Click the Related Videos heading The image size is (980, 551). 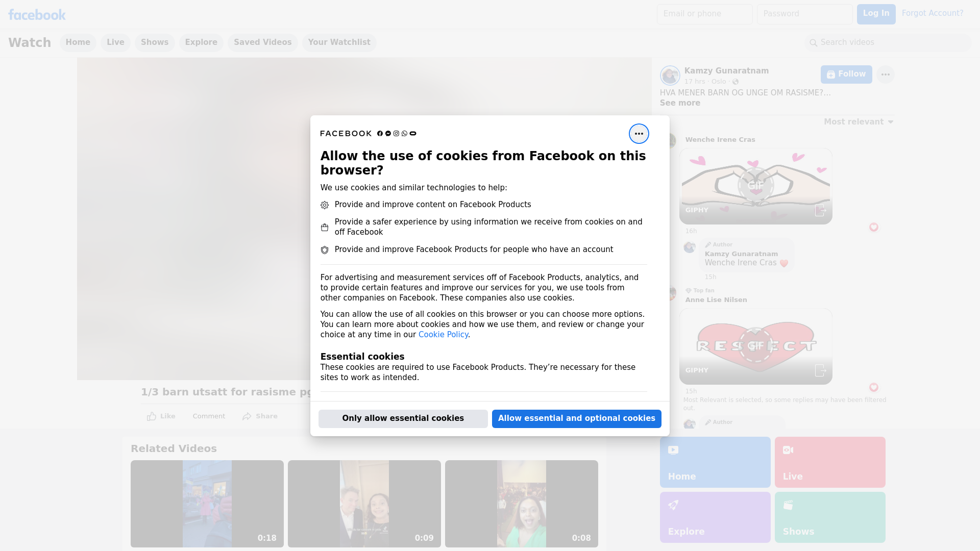[174, 448]
